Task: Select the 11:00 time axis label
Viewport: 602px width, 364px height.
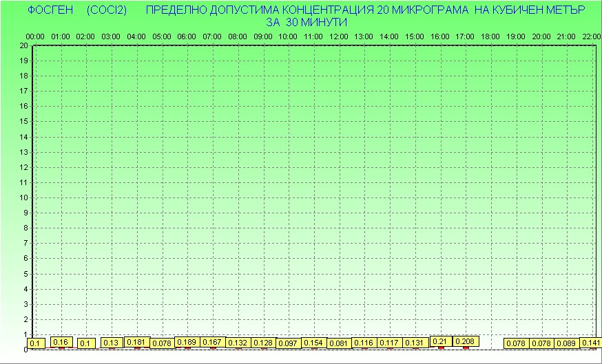Action: tap(313, 37)
